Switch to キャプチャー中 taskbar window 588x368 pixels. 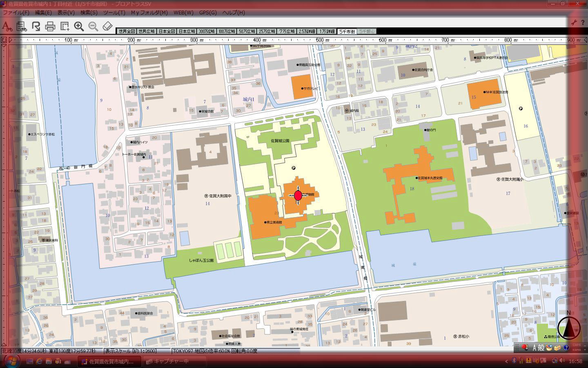coord(168,361)
